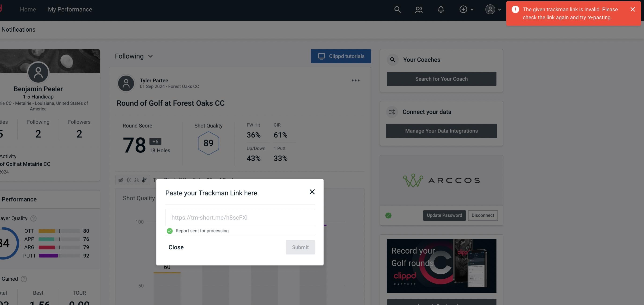Click the user profile dropdown arrow
Viewport: 644px width, 305px height.
tap(499, 9)
